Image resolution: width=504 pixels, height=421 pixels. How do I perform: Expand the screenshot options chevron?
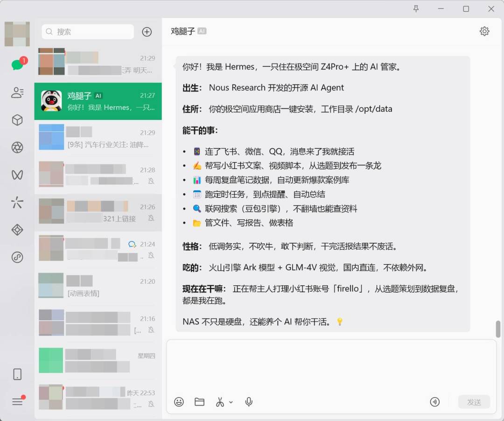(231, 402)
